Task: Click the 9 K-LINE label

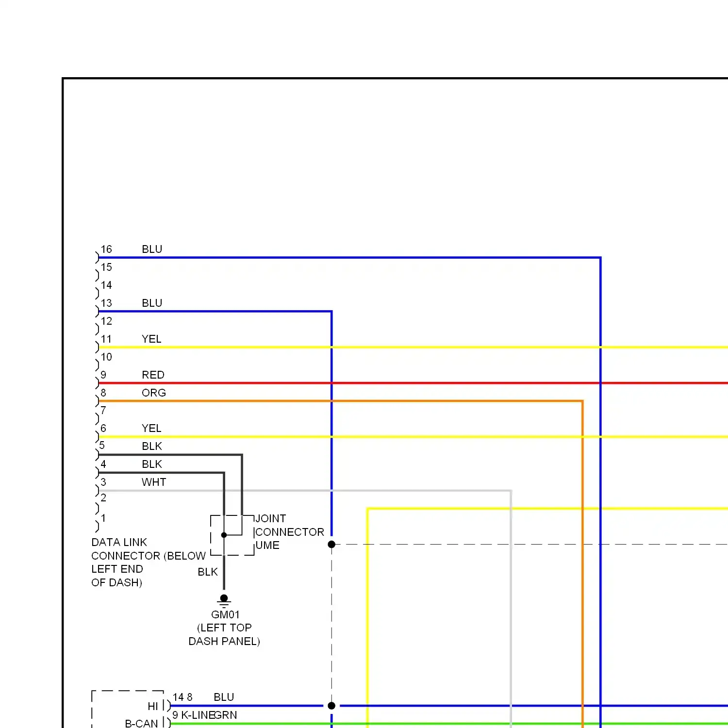Action: 193,715
